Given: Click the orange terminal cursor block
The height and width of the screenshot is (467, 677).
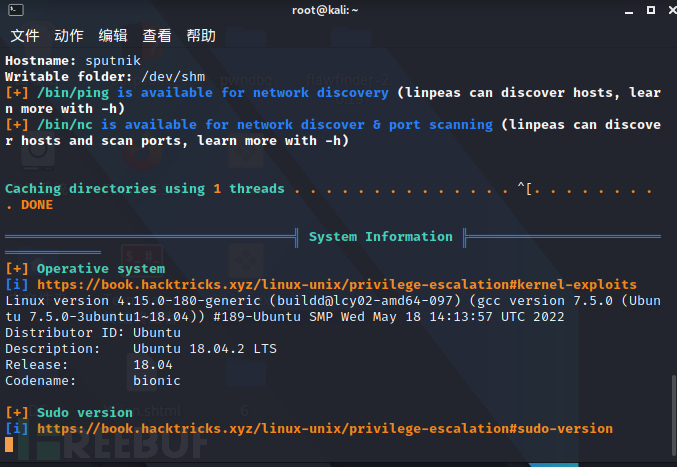Looking at the screenshot, I should tap(9, 445).
